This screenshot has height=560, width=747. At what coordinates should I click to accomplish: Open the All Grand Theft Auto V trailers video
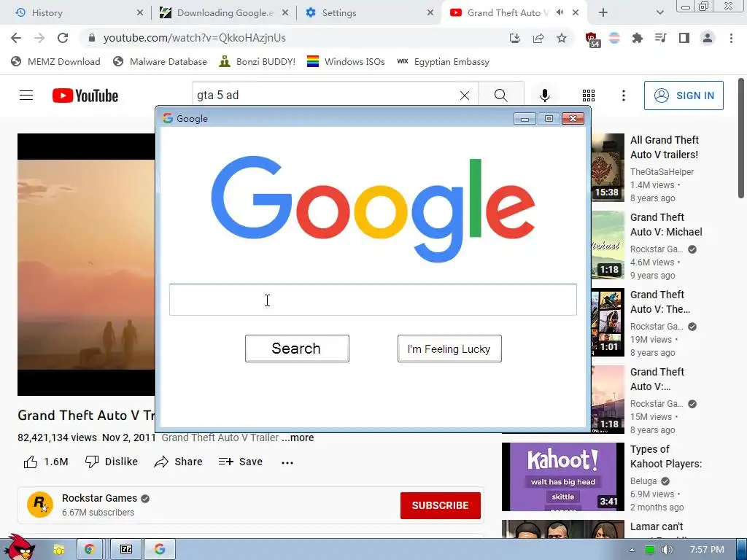(664, 147)
